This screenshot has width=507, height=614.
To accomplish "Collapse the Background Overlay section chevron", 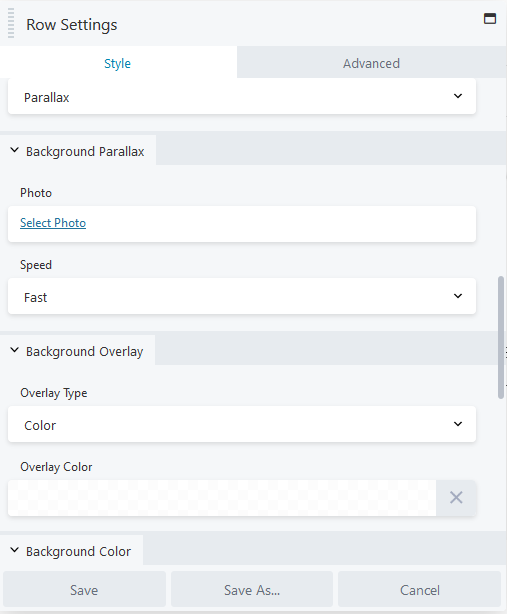I will pos(14,350).
